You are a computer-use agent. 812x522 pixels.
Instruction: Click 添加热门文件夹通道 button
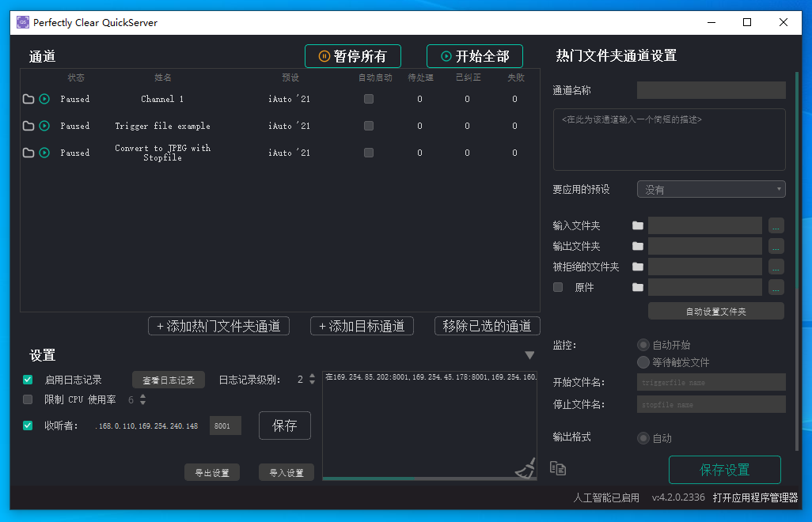[218, 326]
